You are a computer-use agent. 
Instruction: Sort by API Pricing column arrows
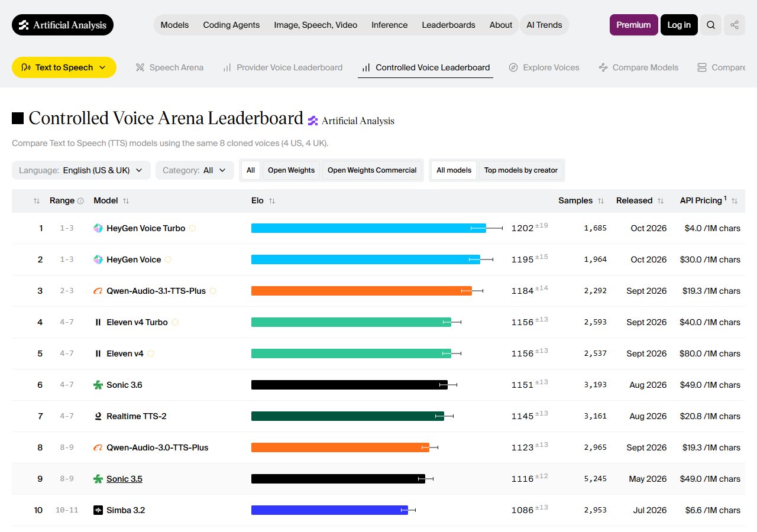[735, 201]
